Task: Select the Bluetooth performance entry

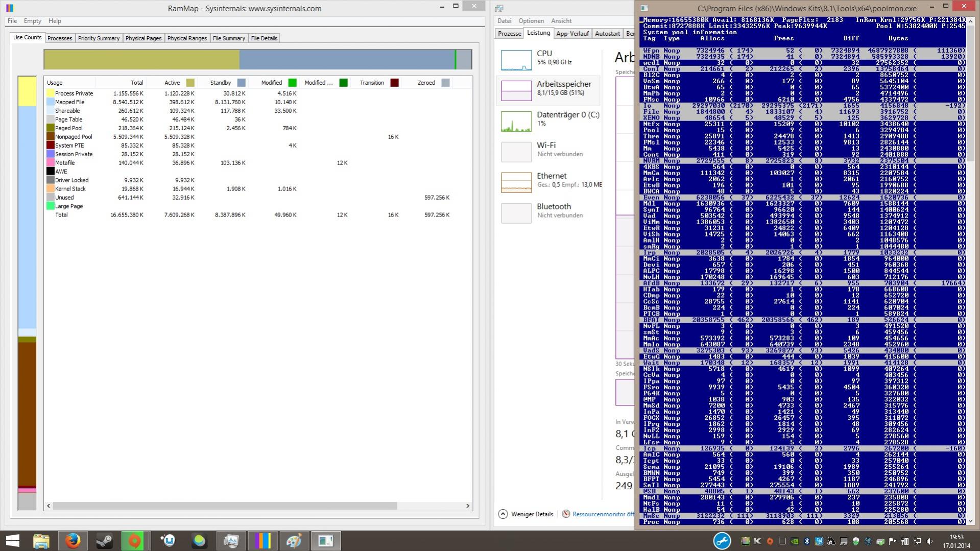Action: pyautogui.click(x=548, y=213)
